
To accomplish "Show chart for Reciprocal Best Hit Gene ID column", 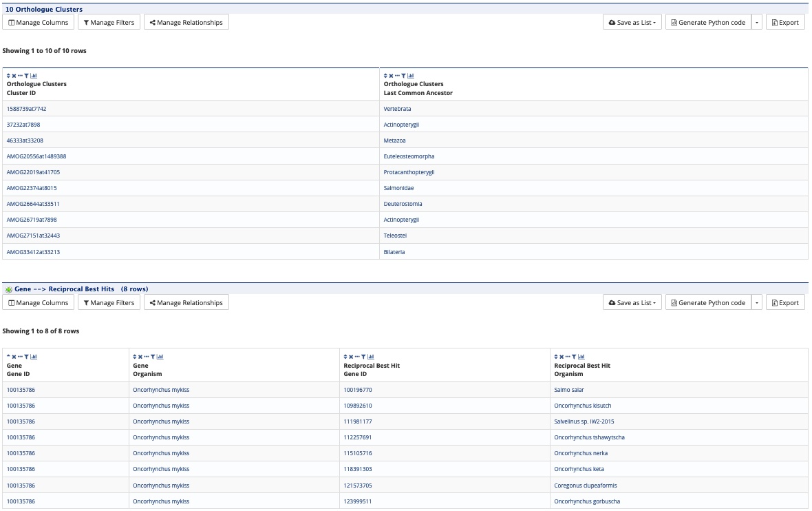I will pos(371,357).
